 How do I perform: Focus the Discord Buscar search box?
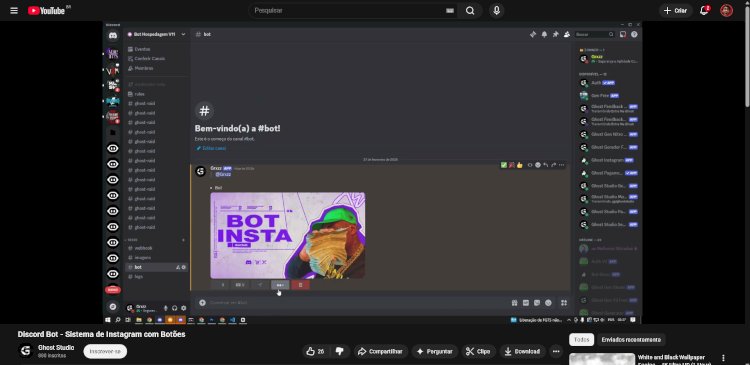(x=595, y=34)
